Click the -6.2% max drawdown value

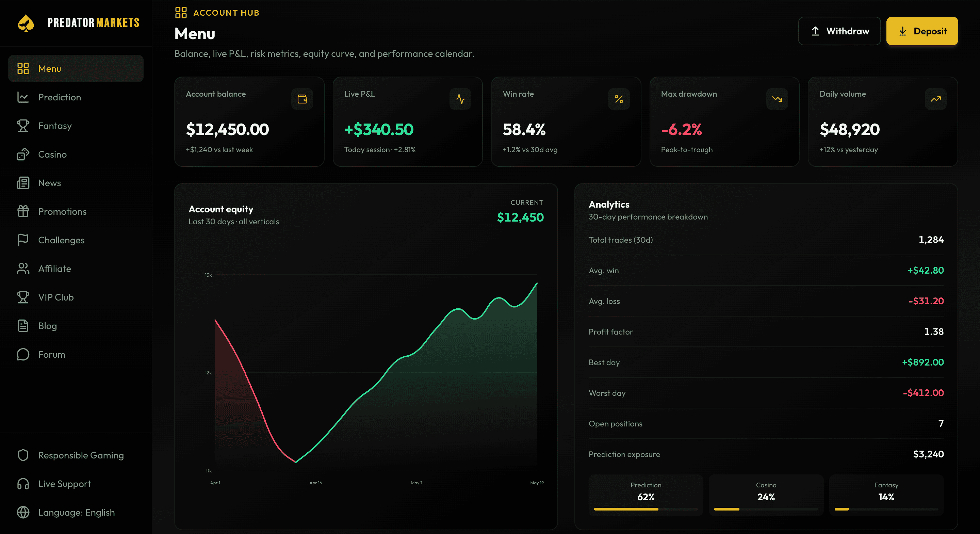681,129
